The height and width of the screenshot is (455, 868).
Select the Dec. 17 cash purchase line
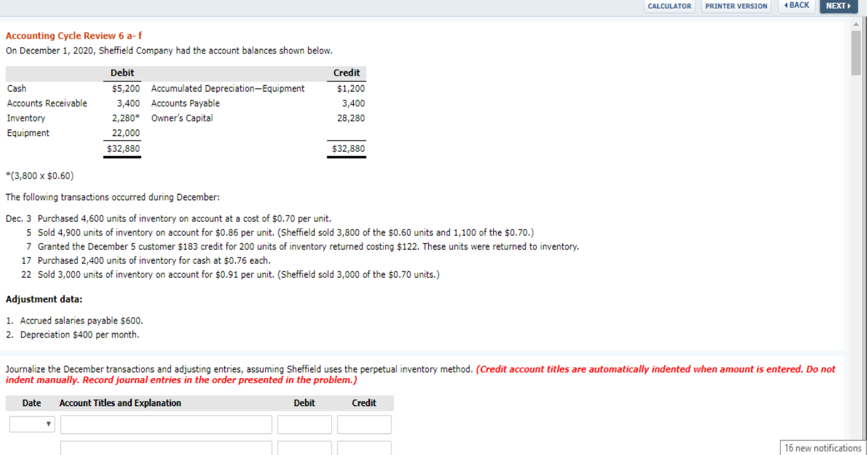(x=146, y=261)
